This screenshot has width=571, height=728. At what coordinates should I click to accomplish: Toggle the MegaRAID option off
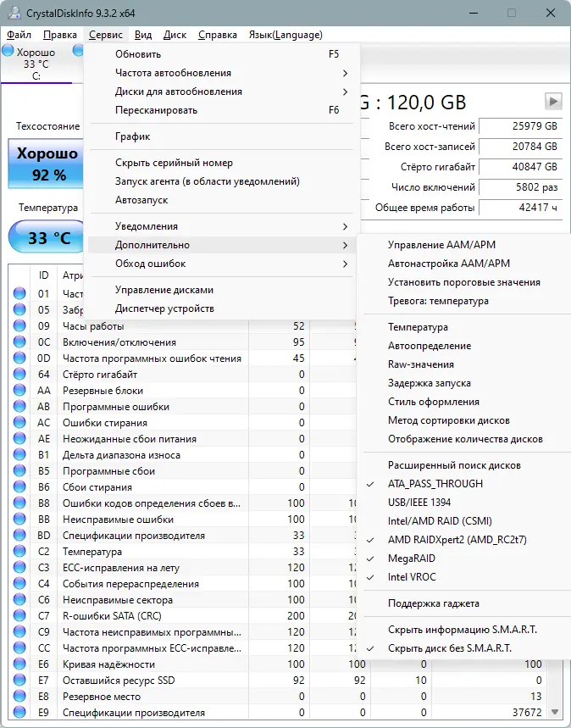click(x=410, y=559)
